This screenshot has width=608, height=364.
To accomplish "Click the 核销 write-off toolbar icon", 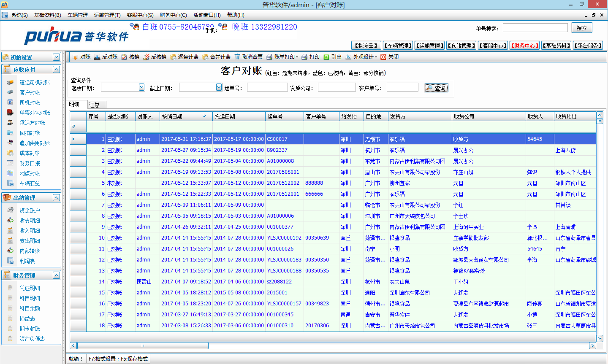I will tap(124, 57).
